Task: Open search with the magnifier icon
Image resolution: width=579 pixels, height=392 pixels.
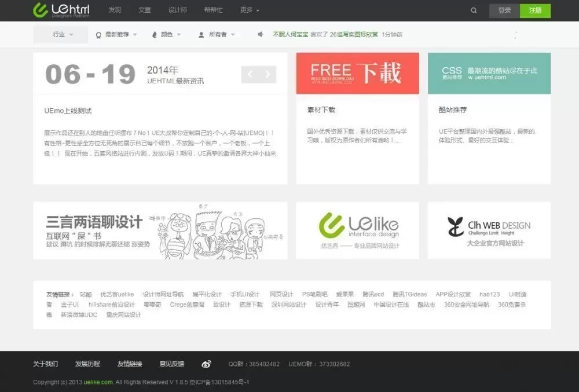Action: pos(474,10)
